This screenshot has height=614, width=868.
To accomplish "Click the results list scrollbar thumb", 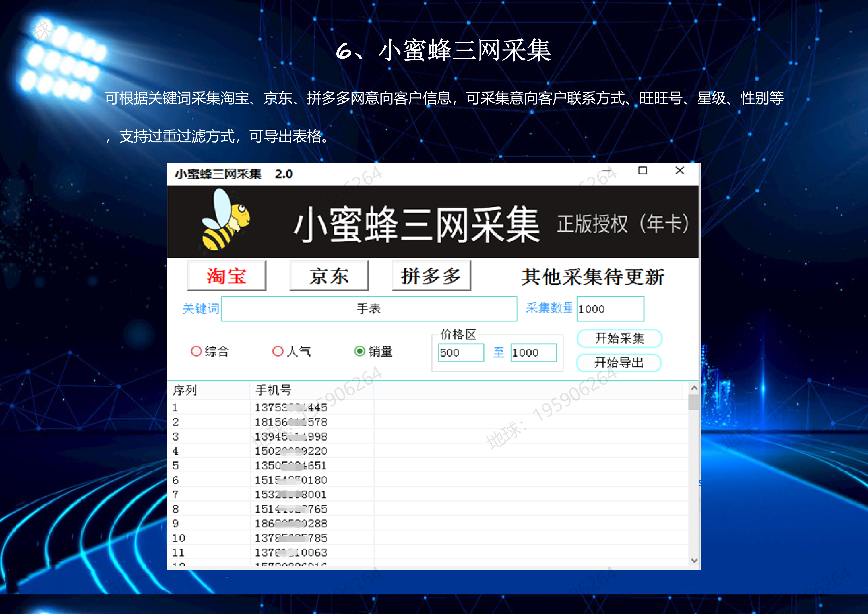I will pos(694,402).
